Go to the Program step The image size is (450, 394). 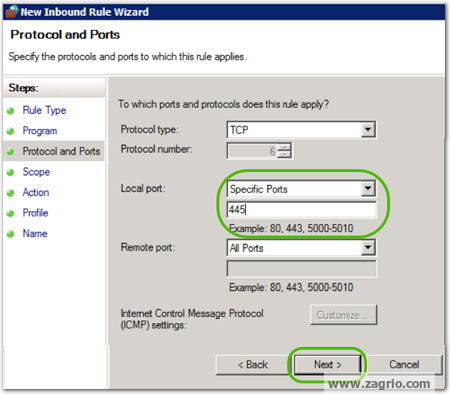[40, 131]
